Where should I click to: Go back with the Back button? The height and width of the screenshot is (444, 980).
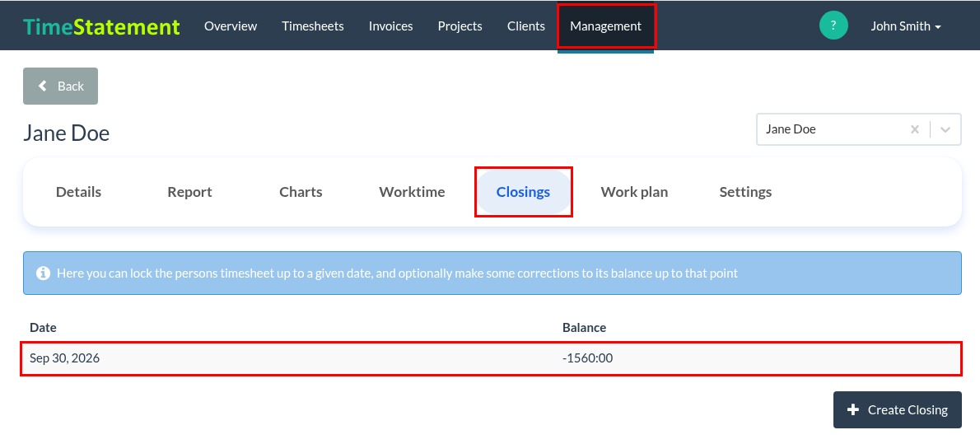pos(61,86)
